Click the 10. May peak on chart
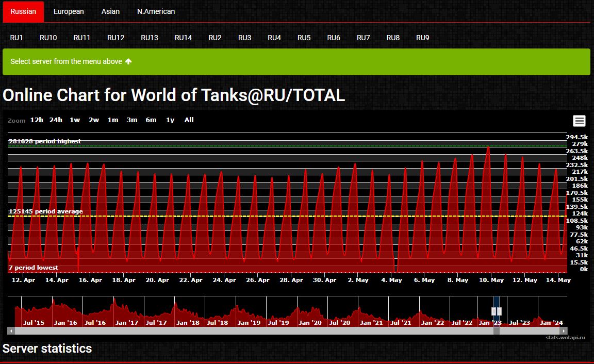 coord(488,147)
